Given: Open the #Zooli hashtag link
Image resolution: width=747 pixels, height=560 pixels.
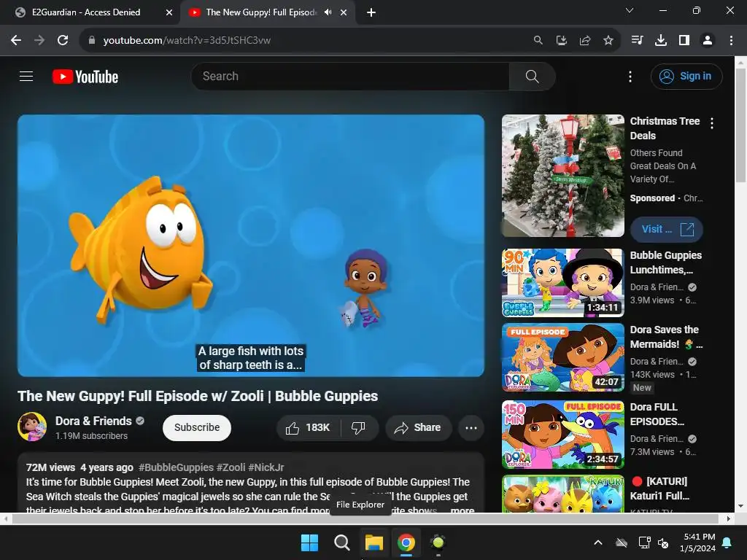Looking at the screenshot, I should (231, 467).
